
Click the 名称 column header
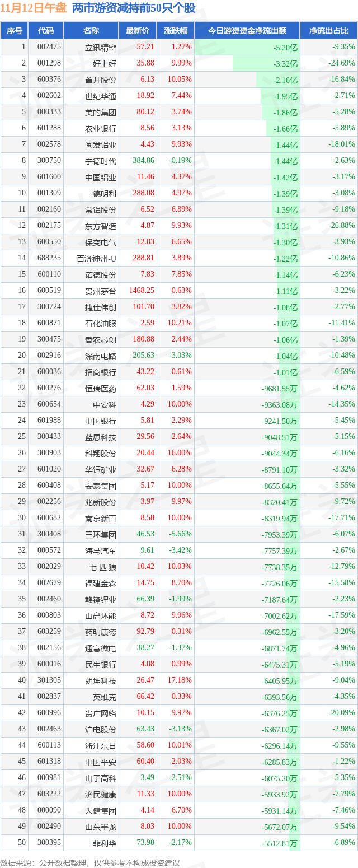91,31
